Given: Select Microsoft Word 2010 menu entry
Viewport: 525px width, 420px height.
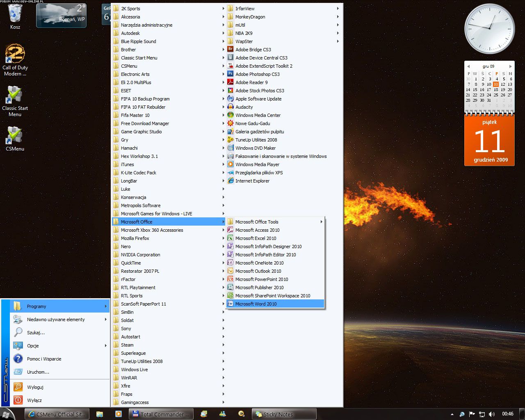Looking at the screenshot, I should (x=256, y=304).
